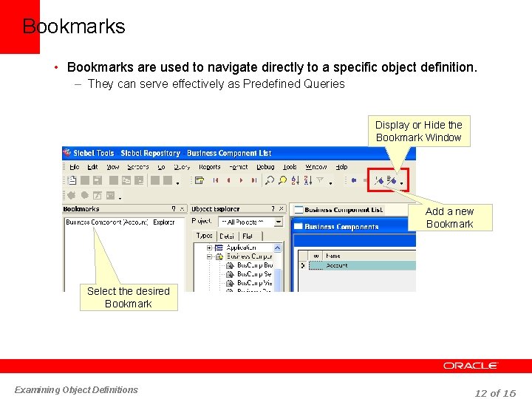The width and height of the screenshot is (532, 399).
Task: Go to the last record
Action: (x=253, y=180)
